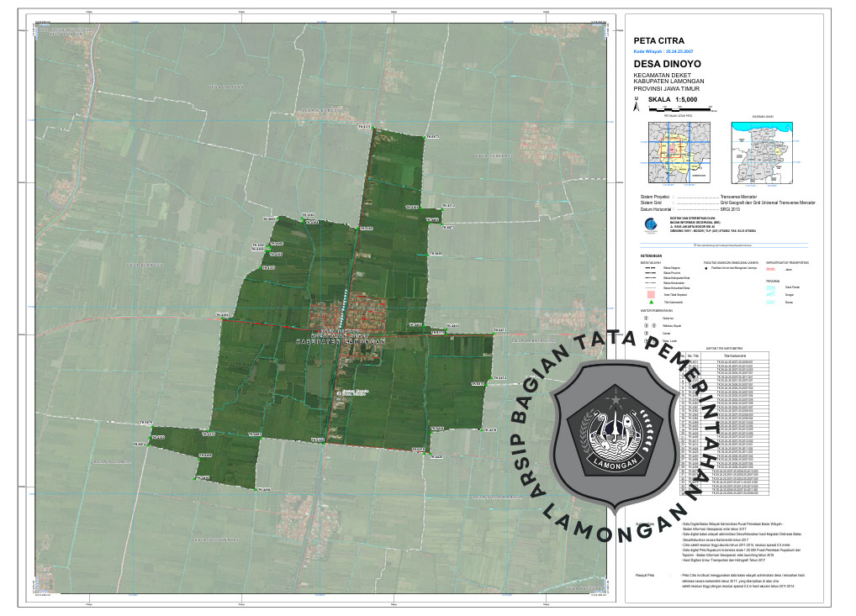
Task: Click the PETA CITRA heading
Action: pos(658,40)
